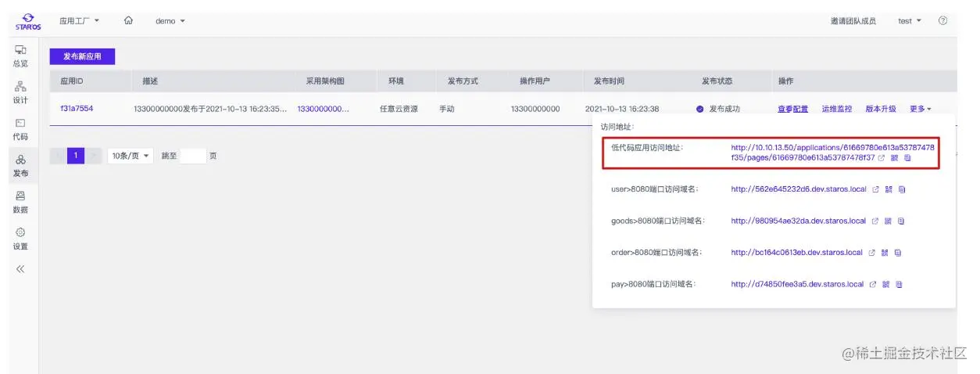980x374 pixels.
Task: Collapse the sidebar with the double-chevron icon
Action: 20,269
